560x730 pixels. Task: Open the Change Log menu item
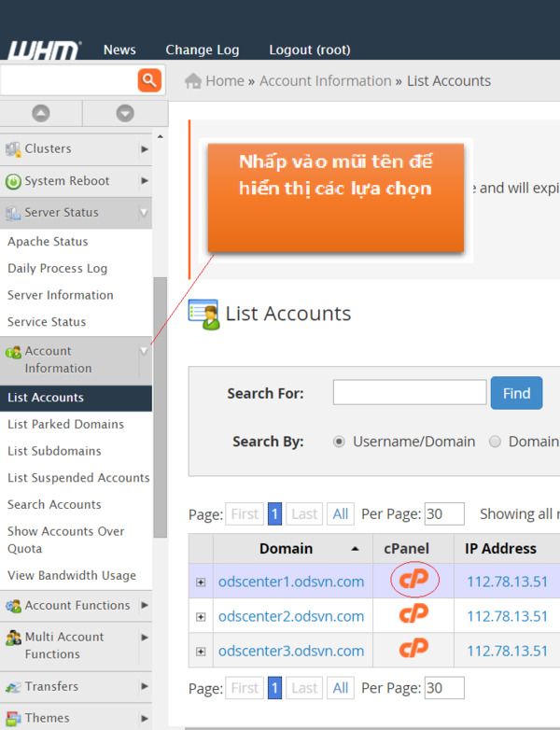[203, 49]
